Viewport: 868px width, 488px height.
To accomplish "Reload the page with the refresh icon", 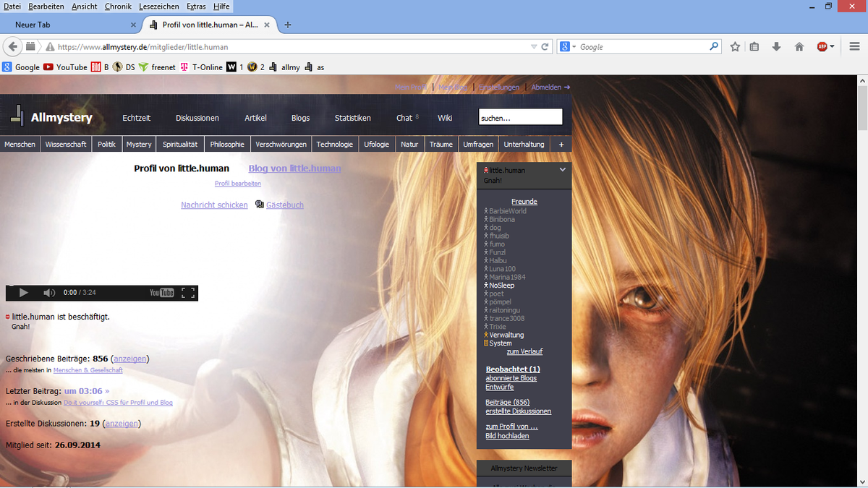I will click(x=545, y=46).
